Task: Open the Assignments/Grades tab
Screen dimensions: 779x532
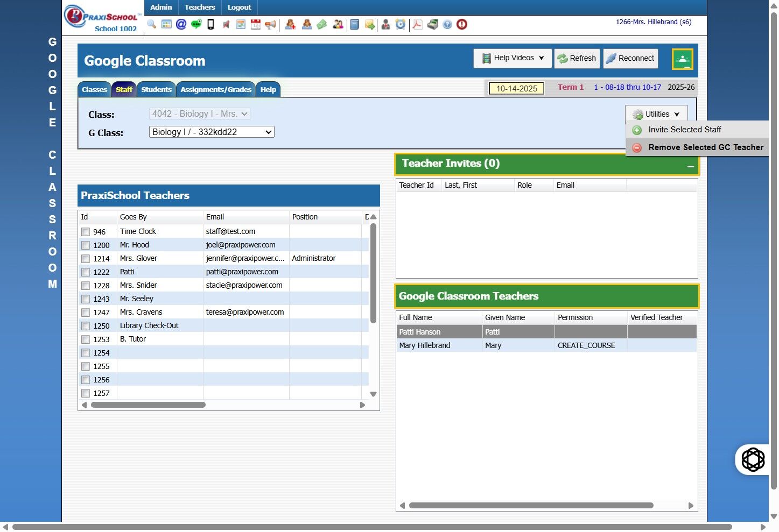Action: tap(216, 89)
